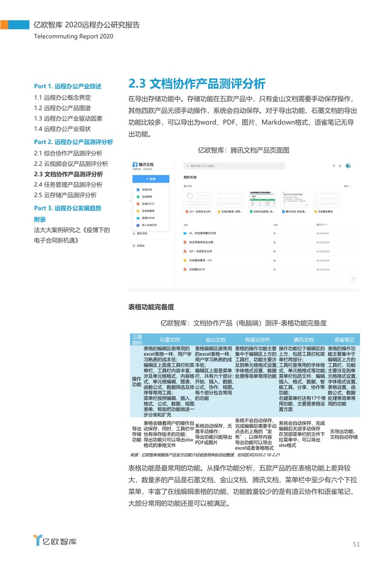Go to section 1.1 远程办公概念界定
Viewport: 392px width, 566px height.
[x=62, y=98]
